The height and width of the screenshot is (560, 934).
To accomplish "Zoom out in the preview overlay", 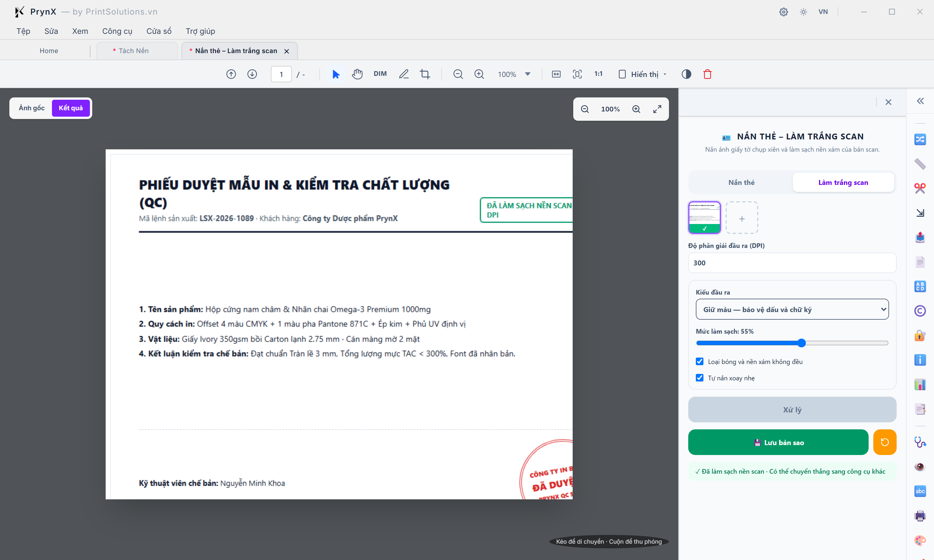I will 585,109.
